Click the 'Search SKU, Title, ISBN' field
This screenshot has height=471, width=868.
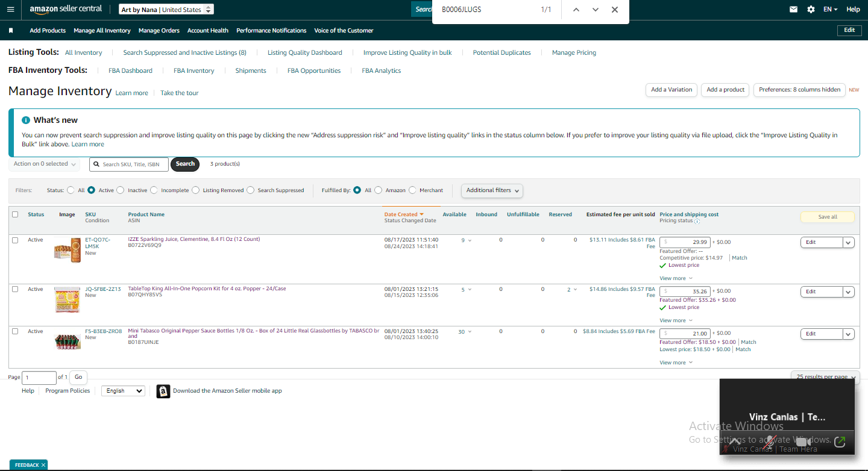click(x=129, y=164)
